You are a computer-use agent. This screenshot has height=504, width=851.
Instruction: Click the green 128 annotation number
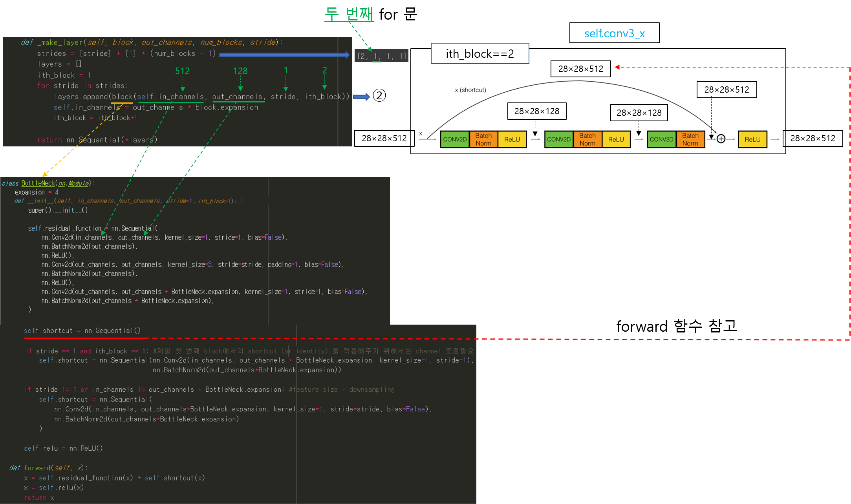240,71
